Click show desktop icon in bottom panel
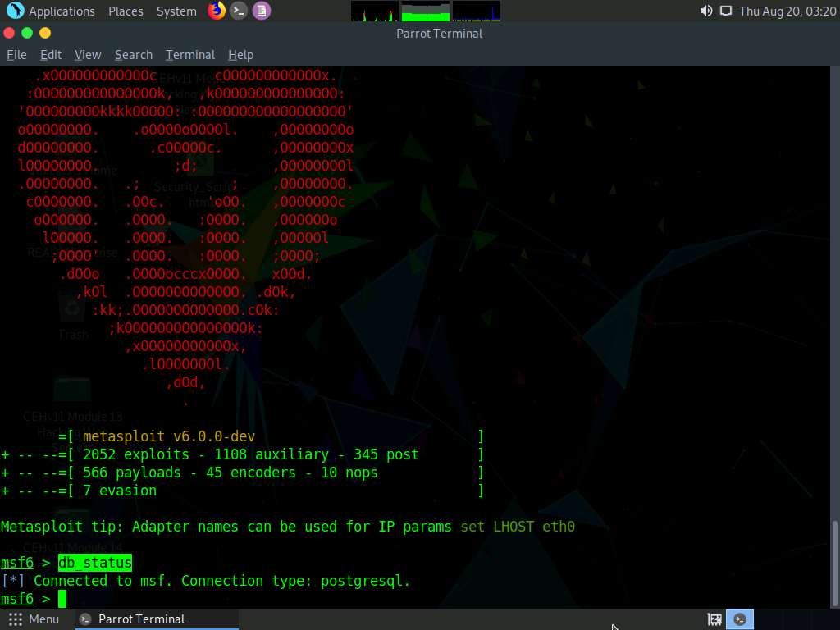Viewport: 840px width, 630px height. [714, 619]
